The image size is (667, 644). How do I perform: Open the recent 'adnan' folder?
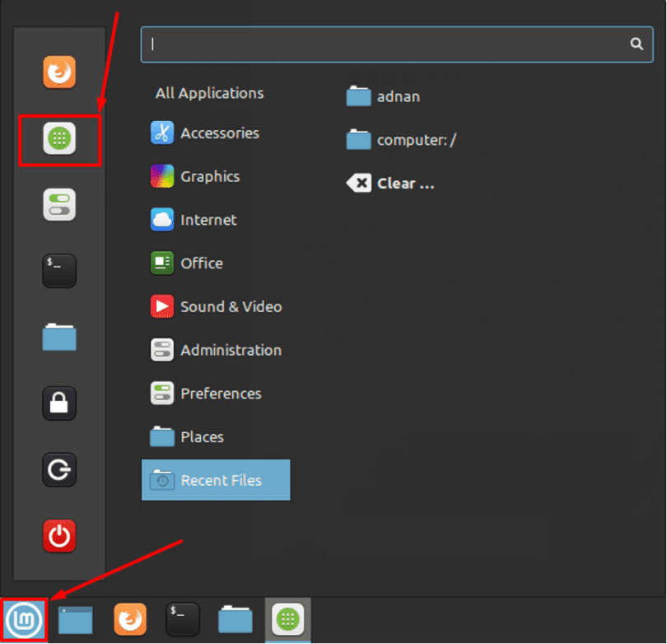[383, 96]
